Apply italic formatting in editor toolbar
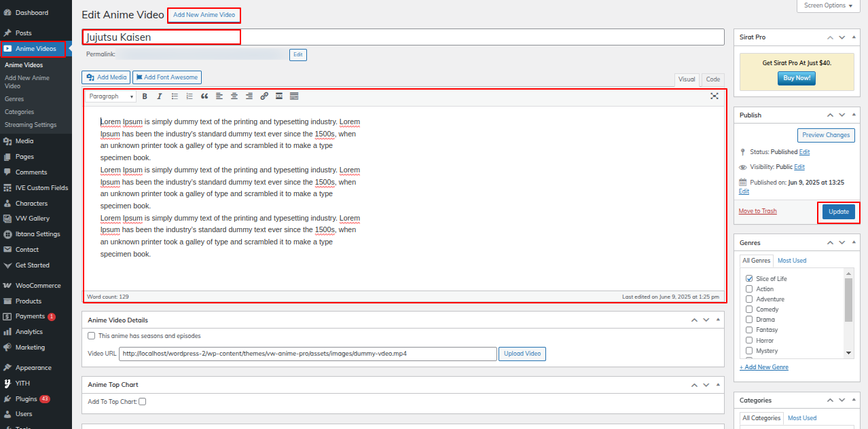Viewport: 868px width, 429px height. pos(160,96)
